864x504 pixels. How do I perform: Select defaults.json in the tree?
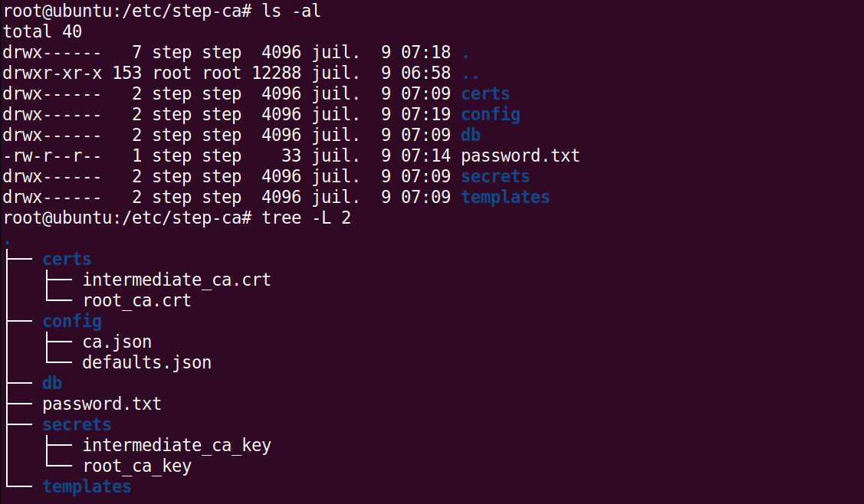tap(146, 362)
